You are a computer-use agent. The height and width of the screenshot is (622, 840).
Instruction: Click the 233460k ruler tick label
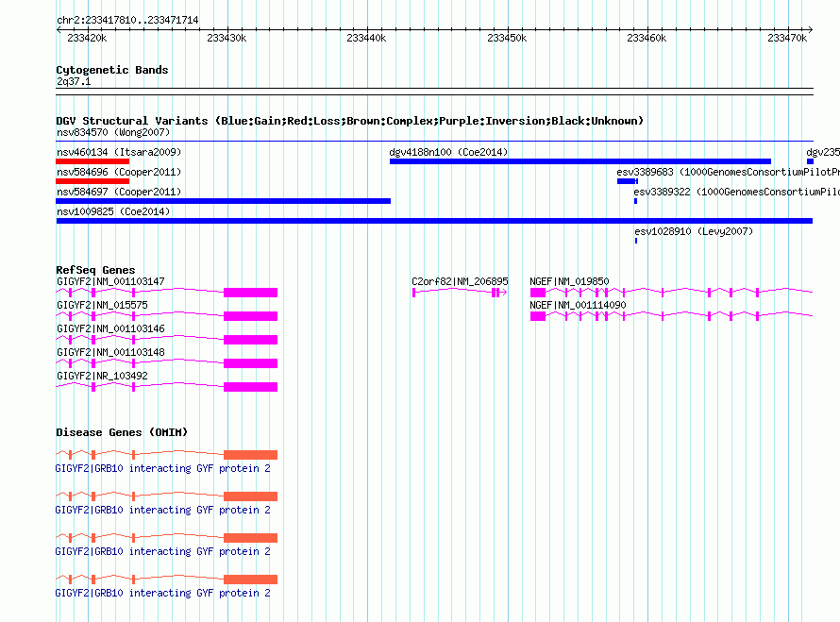pos(647,38)
